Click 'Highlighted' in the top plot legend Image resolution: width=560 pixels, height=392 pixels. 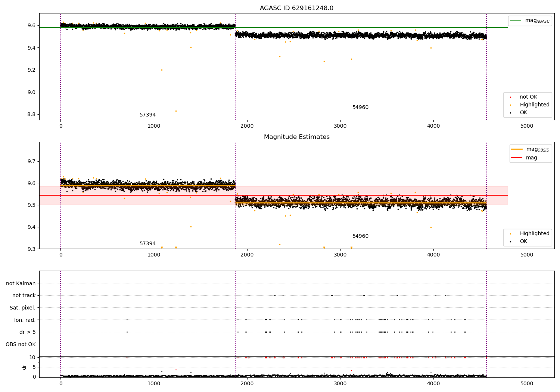[535, 105]
